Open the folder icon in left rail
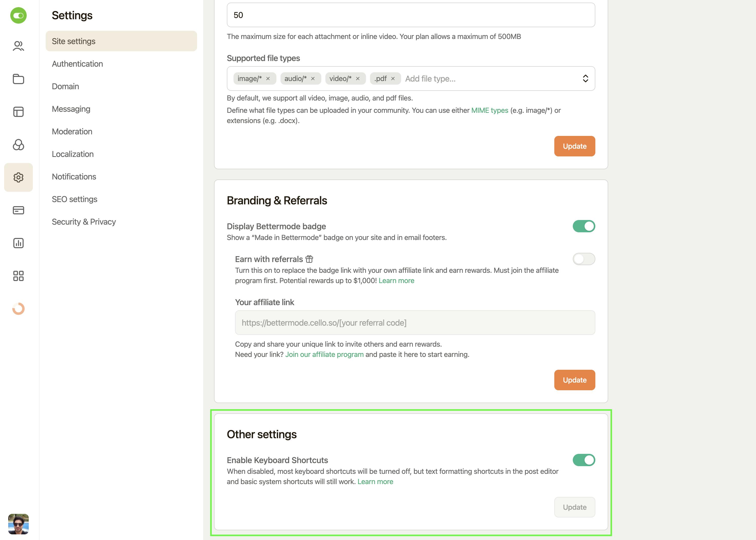The image size is (756, 540). [x=18, y=79]
